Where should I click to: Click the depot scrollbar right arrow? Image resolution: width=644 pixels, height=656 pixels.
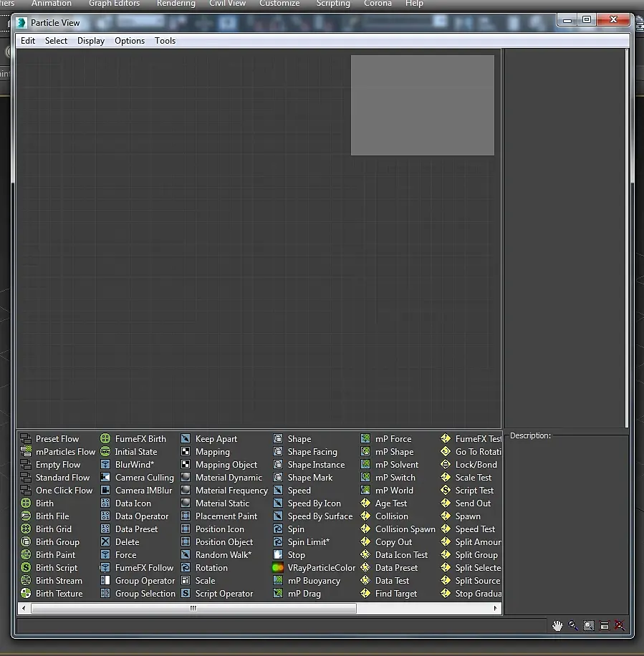click(496, 608)
